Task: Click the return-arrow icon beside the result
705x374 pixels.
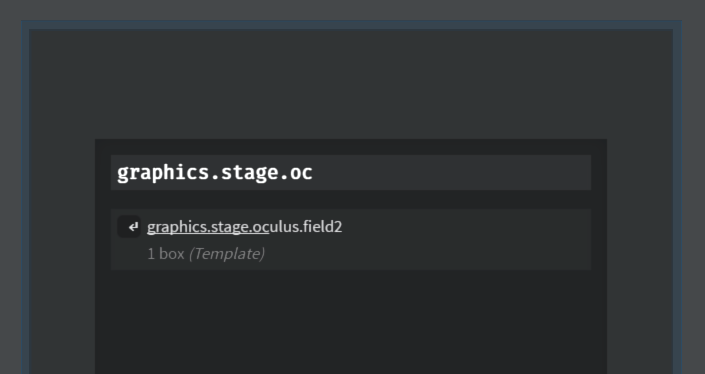Action: click(x=129, y=227)
